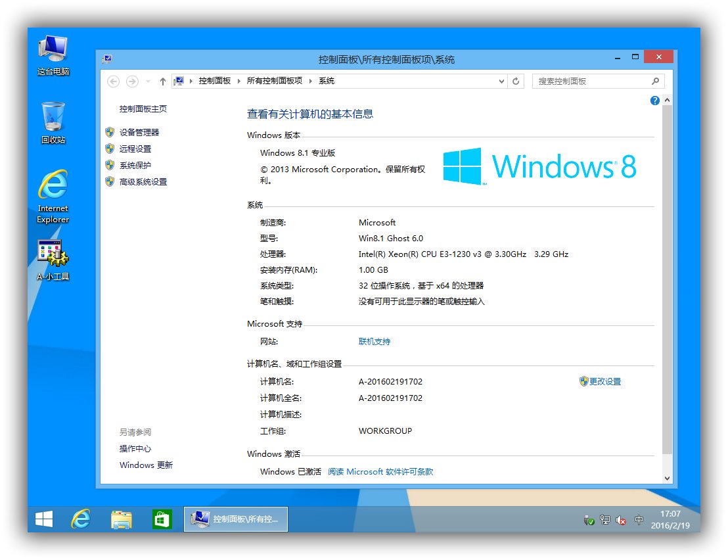Click the muted volume tray icon

pos(621,520)
